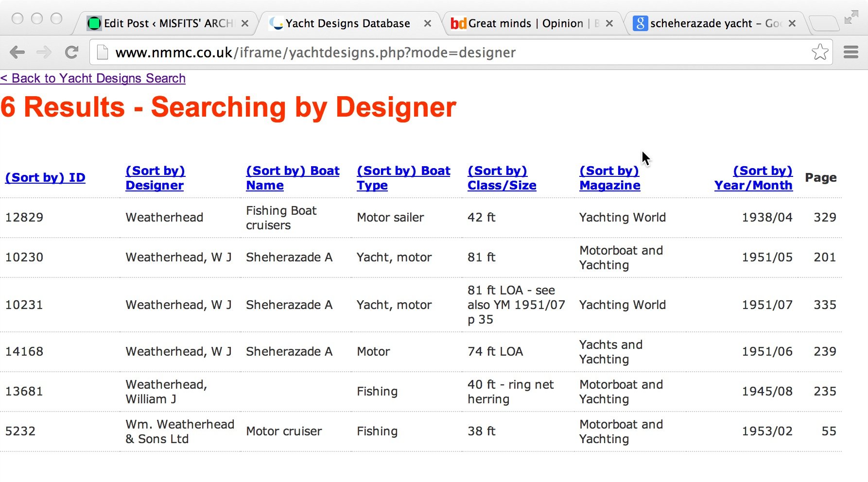Click the fullscreen arrows icon at the top right
The width and height of the screenshot is (868, 482).
click(x=851, y=17)
